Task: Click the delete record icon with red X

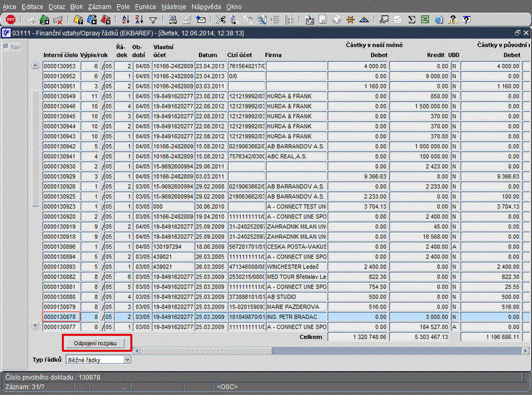Action: 58,20
